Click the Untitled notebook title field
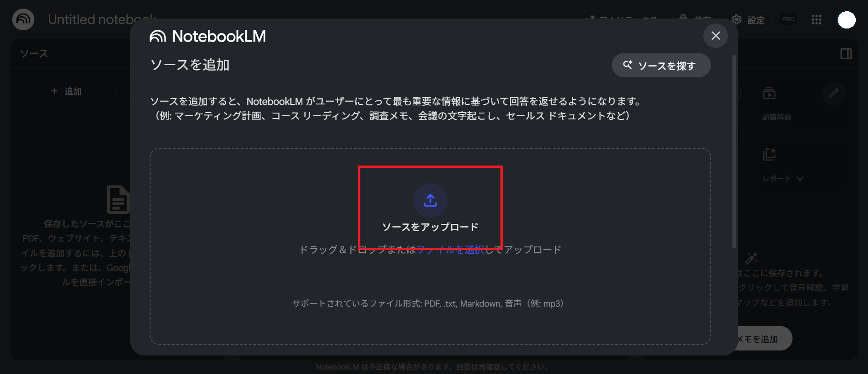868x374 pixels. [103, 20]
